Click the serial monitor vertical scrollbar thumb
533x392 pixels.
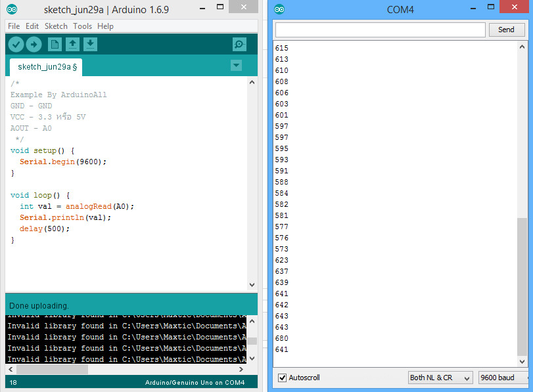522,287
